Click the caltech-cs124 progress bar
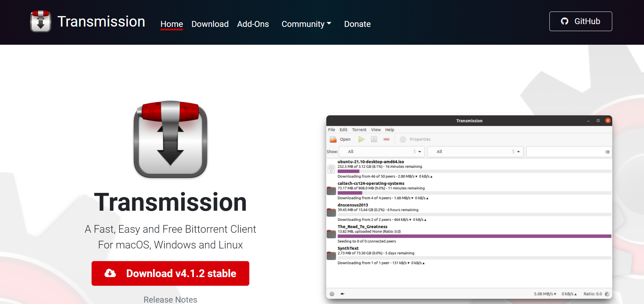This screenshot has width=644, height=304. point(474,193)
